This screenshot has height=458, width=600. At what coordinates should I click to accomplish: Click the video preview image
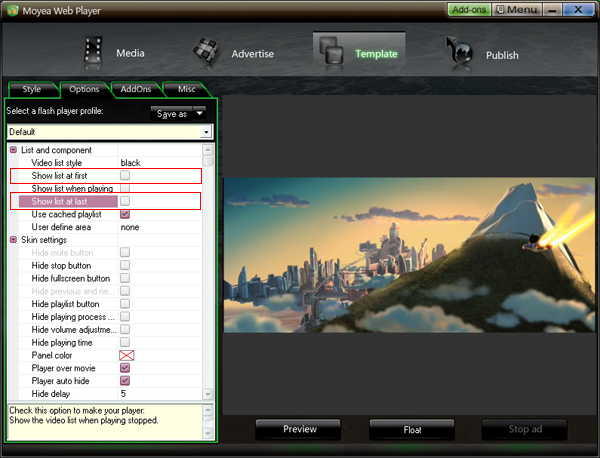pyautogui.click(x=409, y=254)
